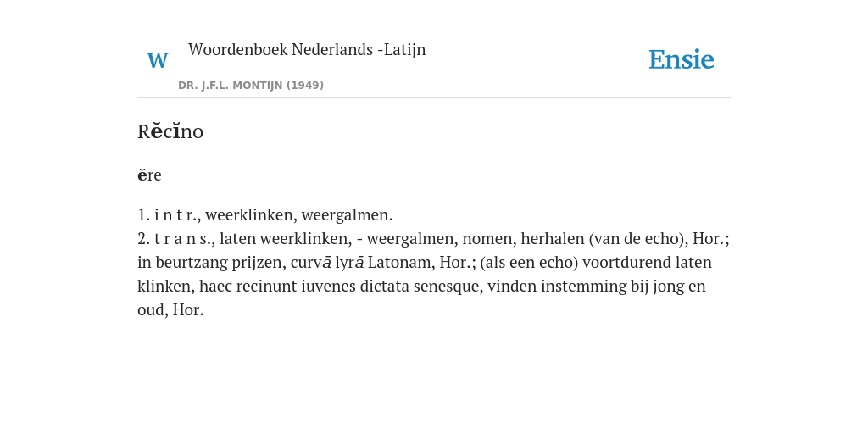Click the blue W dictionary icon
868x434 pixels.
(x=157, y=60)
